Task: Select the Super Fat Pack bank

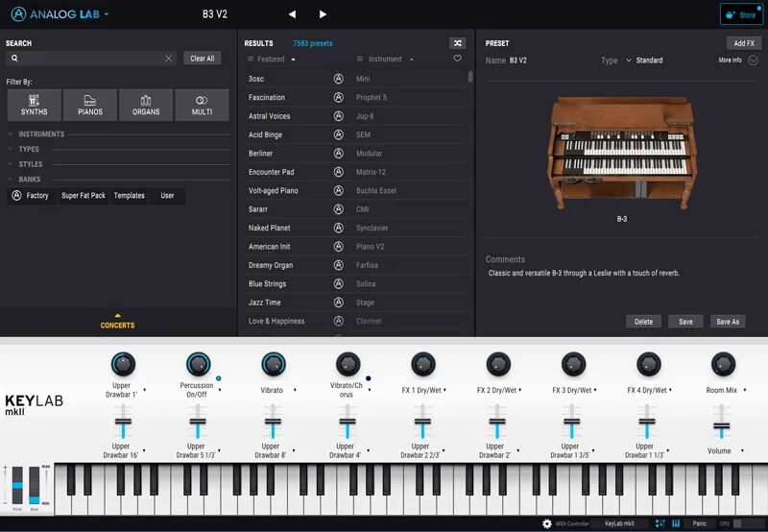Action: (84, 196)
